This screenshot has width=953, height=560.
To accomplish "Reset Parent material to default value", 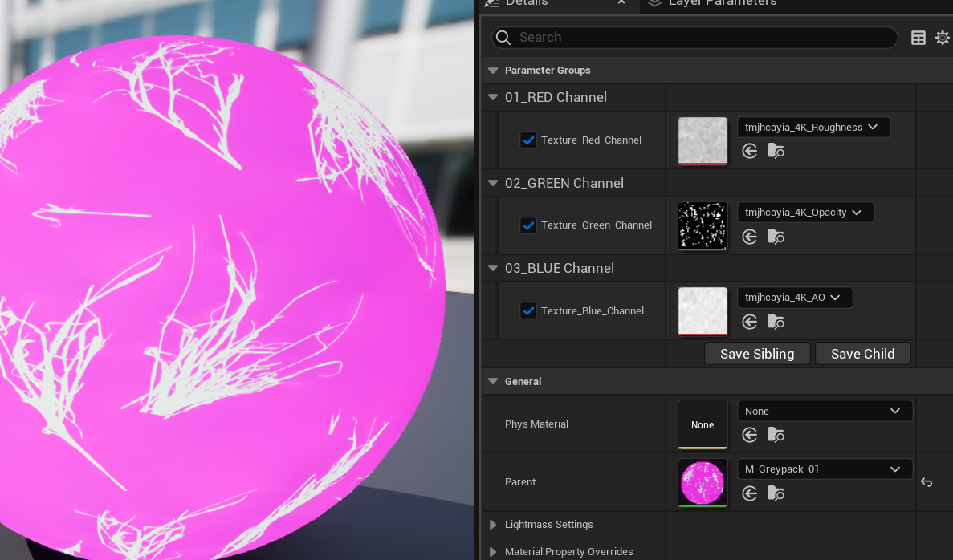I will (x=927, y=482).
